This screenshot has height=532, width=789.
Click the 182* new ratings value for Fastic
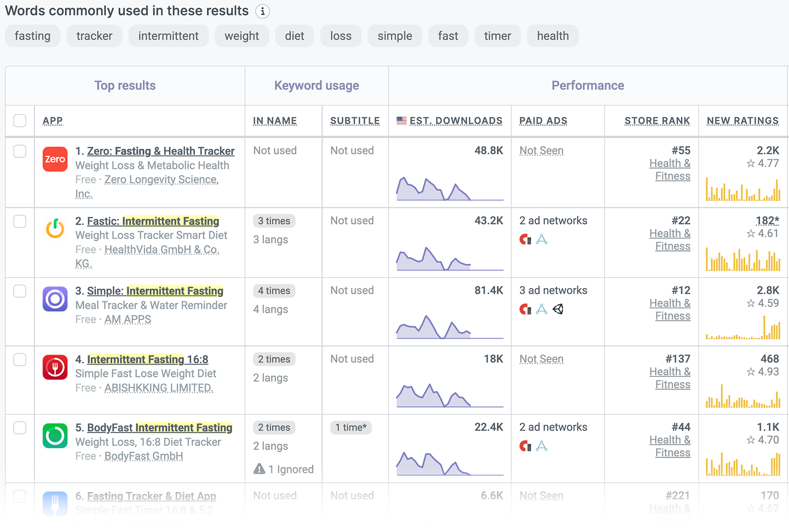(x=767, y=220)
